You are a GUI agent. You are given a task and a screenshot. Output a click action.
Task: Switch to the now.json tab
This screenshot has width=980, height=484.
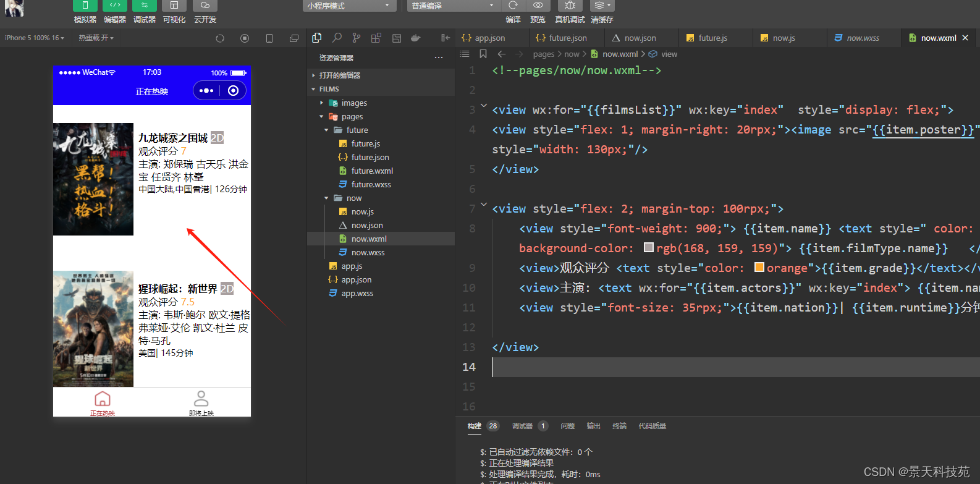click(x=640, y=38)
